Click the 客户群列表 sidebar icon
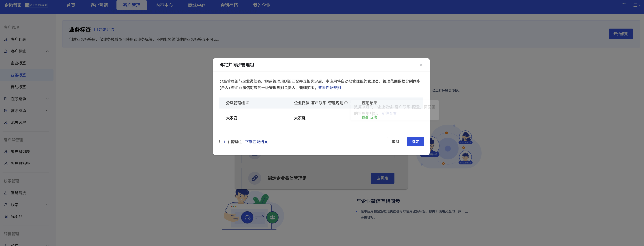This screenshot has height=246, width=644. click(x=6, y=152)
